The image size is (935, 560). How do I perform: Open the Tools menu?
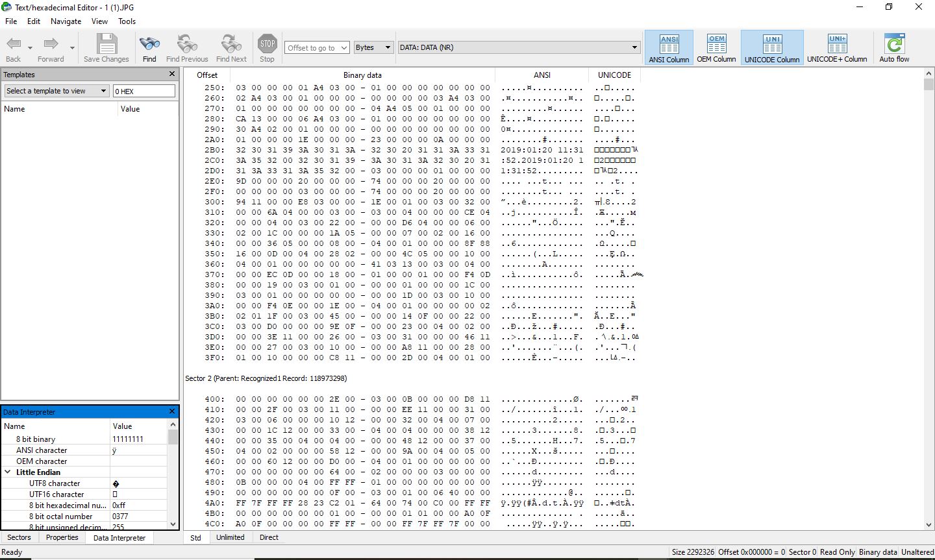tap(127, 21)
